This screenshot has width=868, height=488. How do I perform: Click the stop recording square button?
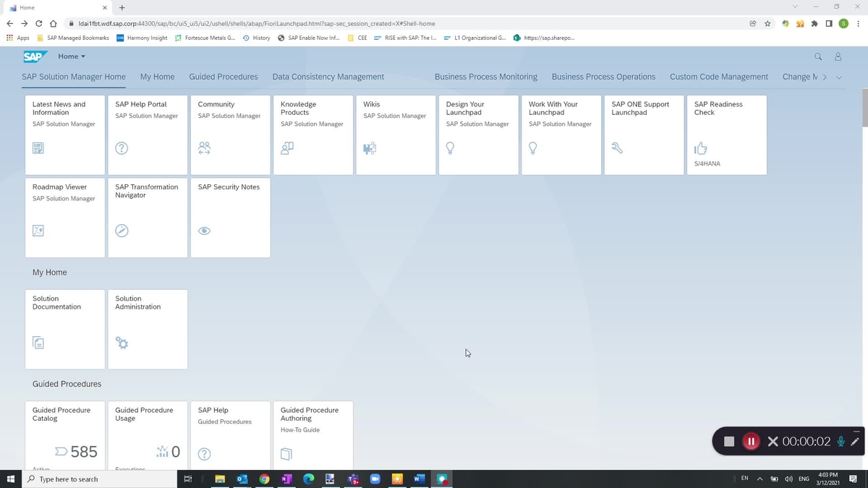point(729,441)
